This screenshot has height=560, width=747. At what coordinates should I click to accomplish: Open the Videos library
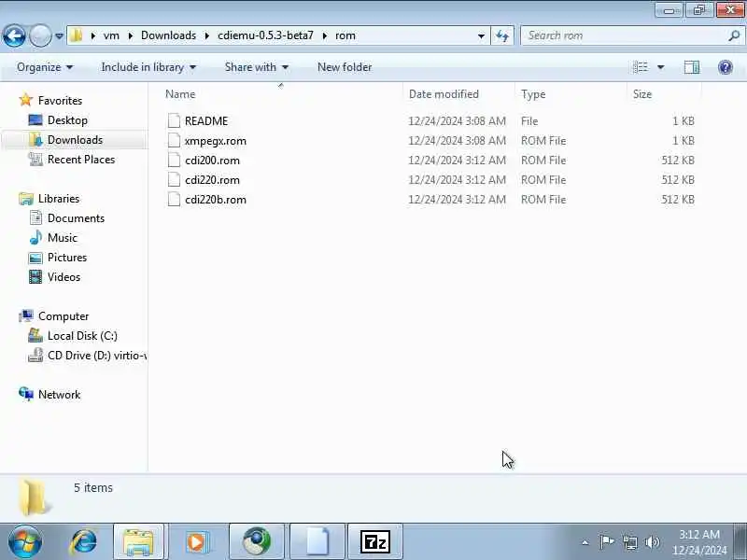(63, 276)
